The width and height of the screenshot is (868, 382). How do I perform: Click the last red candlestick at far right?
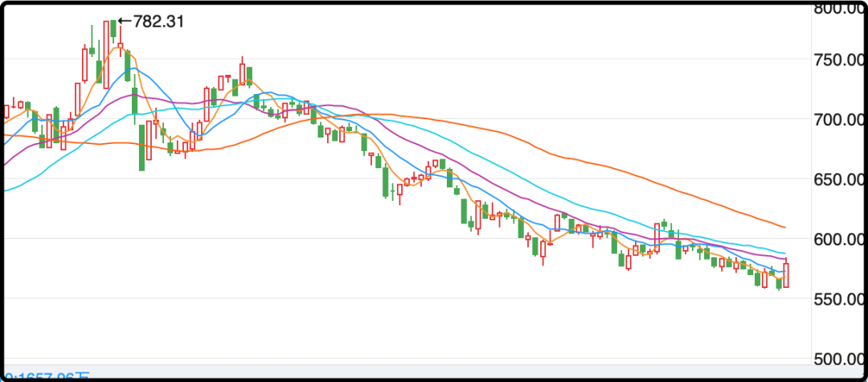pos(785,275)
